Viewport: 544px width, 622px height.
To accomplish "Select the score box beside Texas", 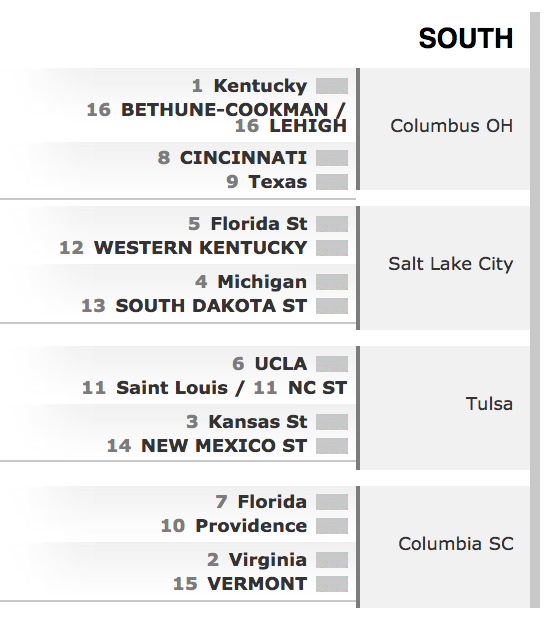I will tap(332, 182).
